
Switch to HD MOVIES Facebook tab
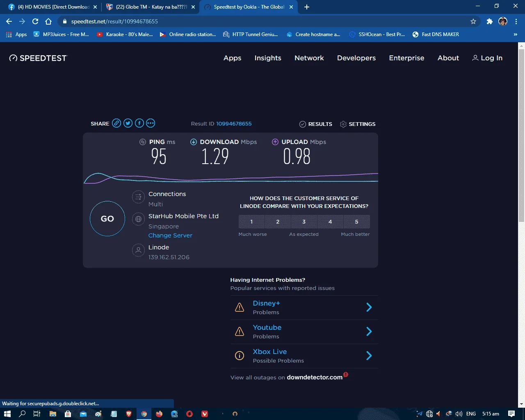click(53, 7)
